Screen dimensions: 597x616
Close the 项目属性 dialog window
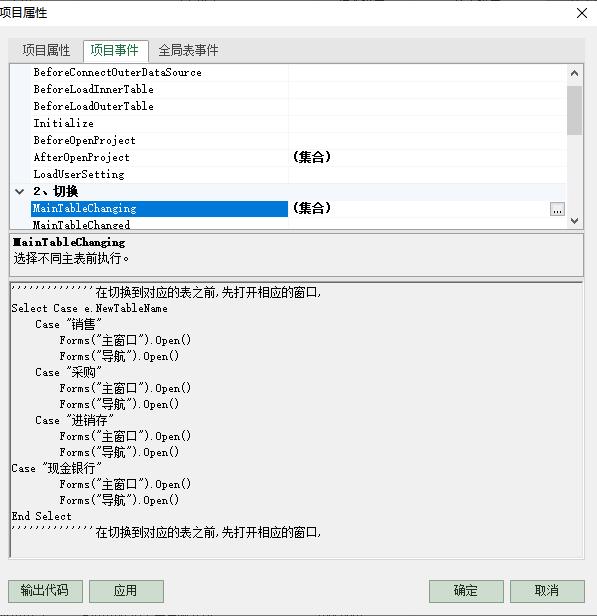pyautogui.click(x=582, y=13)
